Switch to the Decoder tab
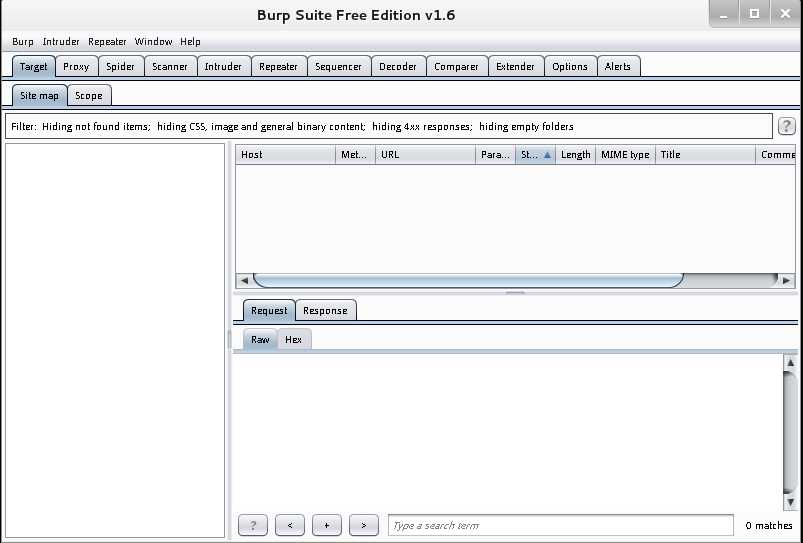Screen dimensions: 803x543 click(397, 67)
